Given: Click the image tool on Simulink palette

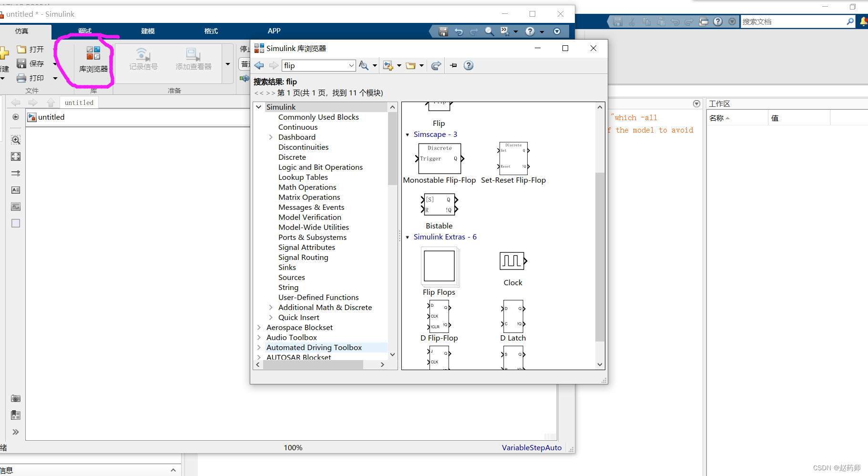Looking at the screenshot, I should click(16, 207).
